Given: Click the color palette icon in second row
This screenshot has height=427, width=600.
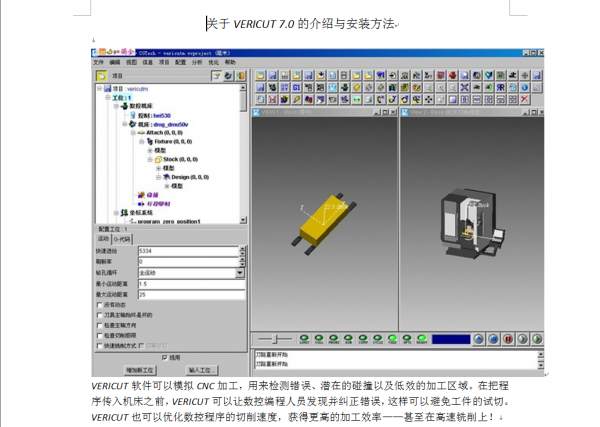Looking at the screenshot, I should (x=417, y=87).
